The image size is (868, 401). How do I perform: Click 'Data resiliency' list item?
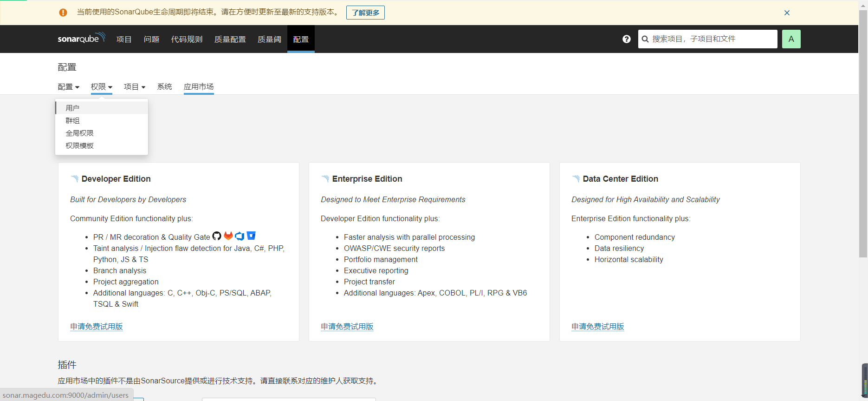619,248
